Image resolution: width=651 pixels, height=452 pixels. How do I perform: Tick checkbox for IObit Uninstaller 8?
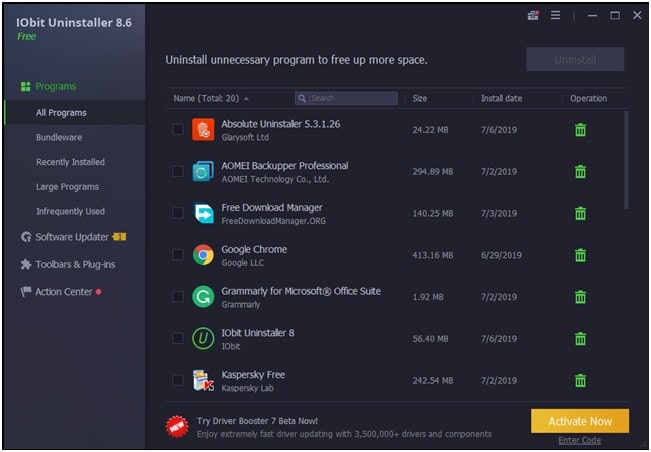pyautogui.click(x=178, y=338)
